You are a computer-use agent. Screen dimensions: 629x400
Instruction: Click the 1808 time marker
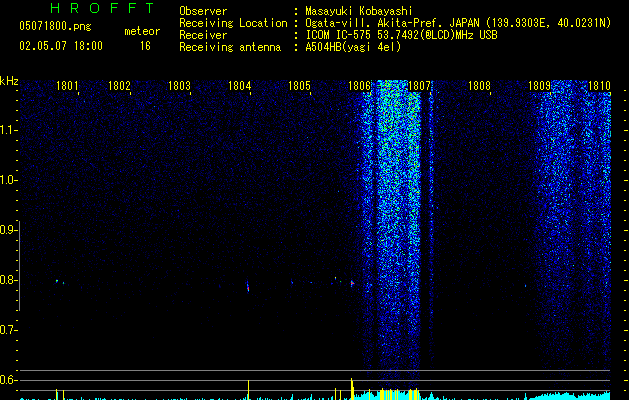[x=479, y=86]
